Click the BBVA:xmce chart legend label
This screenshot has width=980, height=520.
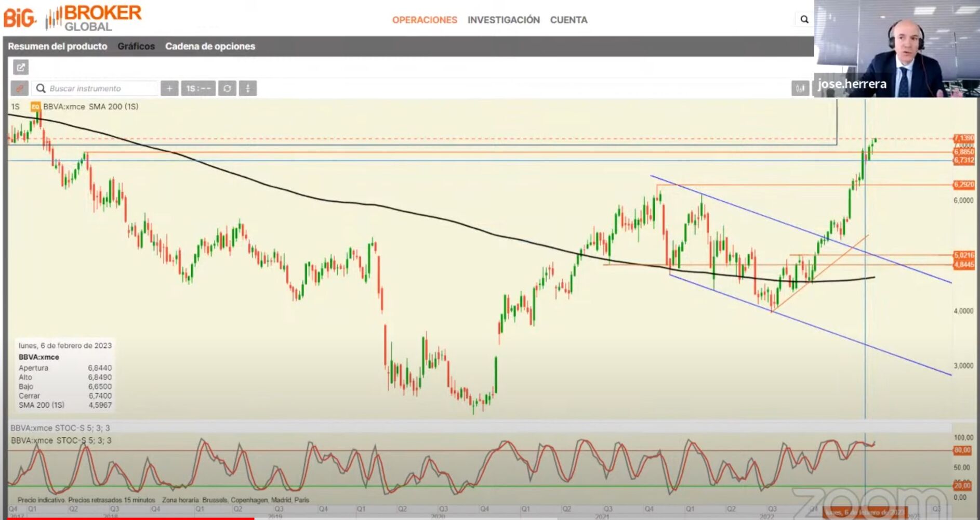click(64, 107)
